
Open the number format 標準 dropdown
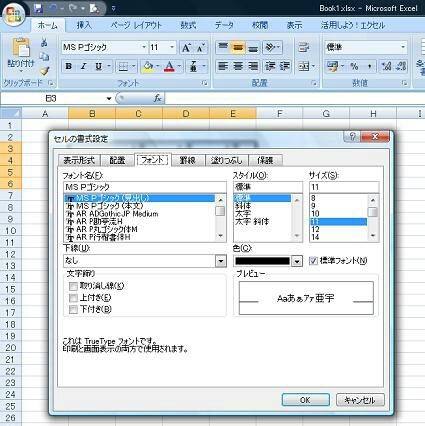pos(403,47)
